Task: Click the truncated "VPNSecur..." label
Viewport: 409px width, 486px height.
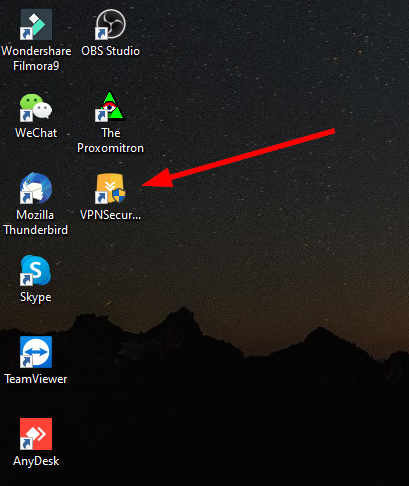Action: click(110, 215)
